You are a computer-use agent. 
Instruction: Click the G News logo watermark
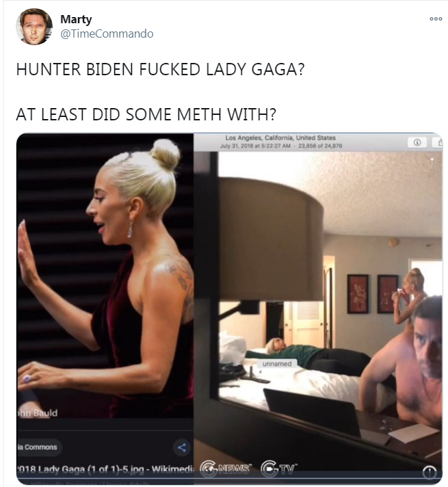tap(225, 469)
